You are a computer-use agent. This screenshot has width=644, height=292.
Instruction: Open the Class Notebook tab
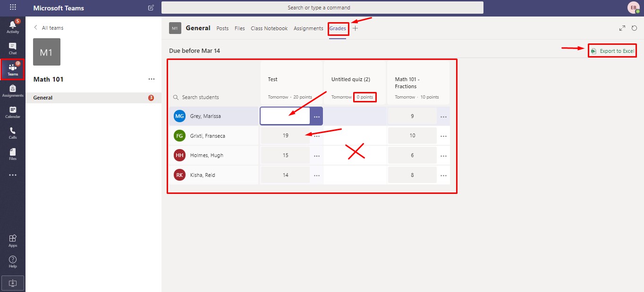(269, 28)
